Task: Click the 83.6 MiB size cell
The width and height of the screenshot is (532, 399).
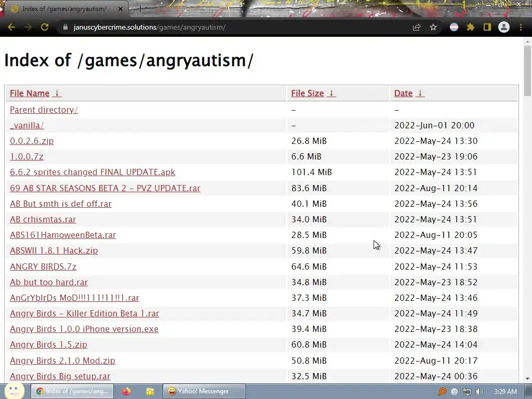Action: pos(309,188)
